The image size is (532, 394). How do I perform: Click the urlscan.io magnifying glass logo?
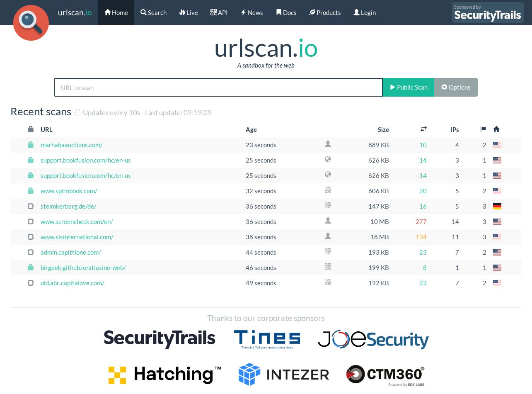tap(31, 23)
